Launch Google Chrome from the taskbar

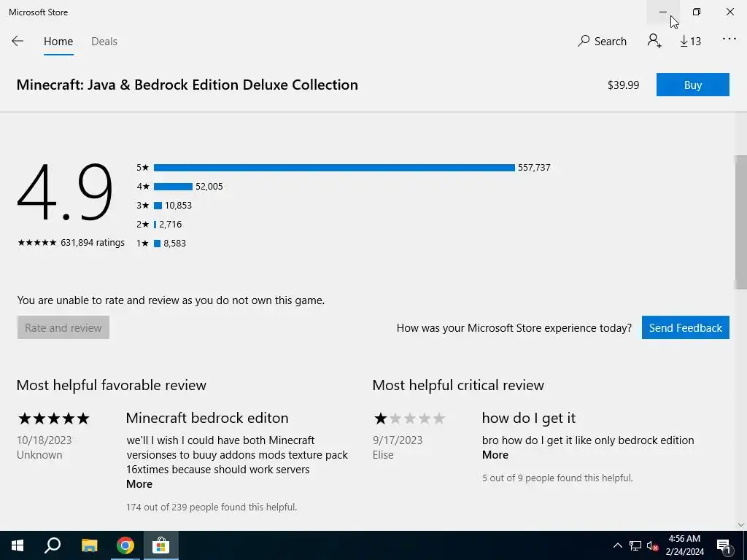click(x=125, y=545)
